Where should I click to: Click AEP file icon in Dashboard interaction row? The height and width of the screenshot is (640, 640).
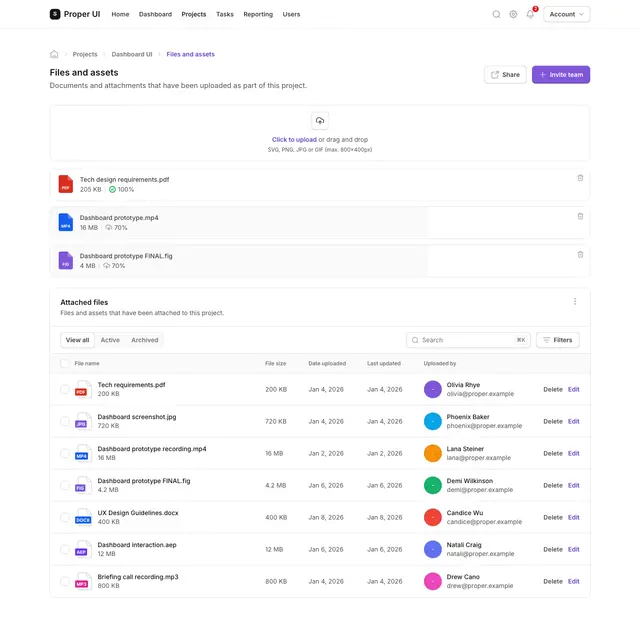[83, 549]
